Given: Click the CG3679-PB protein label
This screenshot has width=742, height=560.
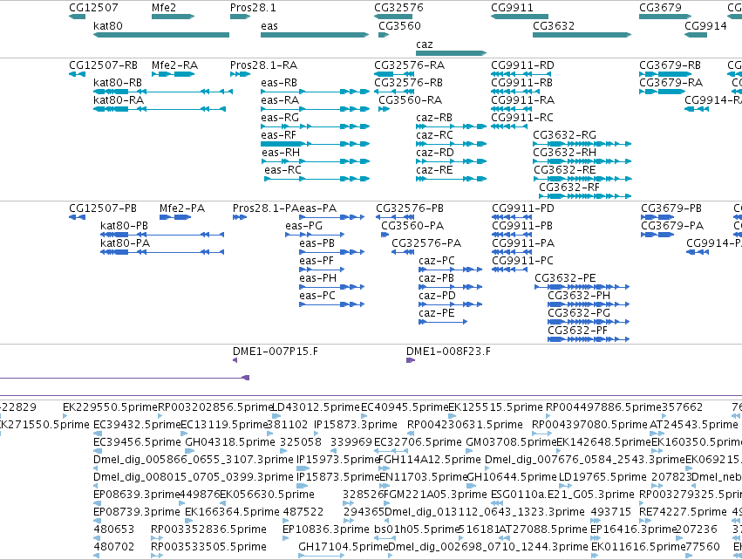Looking at the screenshot, I should pos(671,208).
